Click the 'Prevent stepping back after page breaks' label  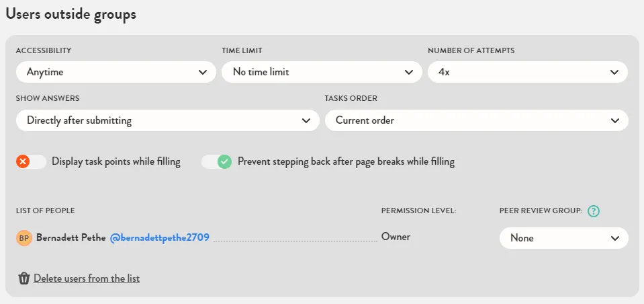click(x=346, y=162)
